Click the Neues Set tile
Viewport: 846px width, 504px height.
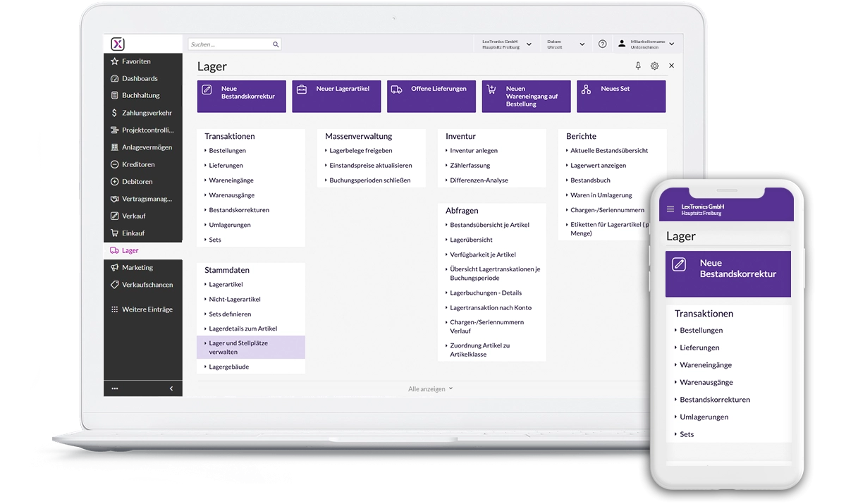tap(620, 95)
